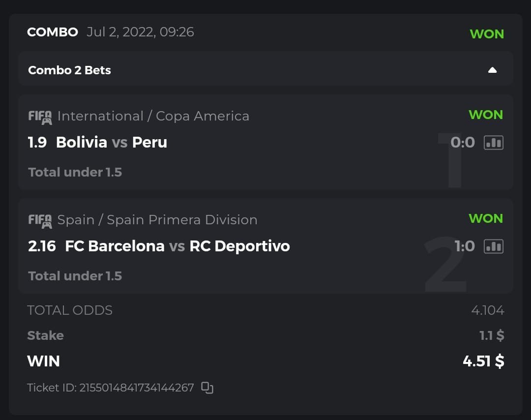The width and height of the screenshot is (531, 420).
Task: Click the ticket ID number text
Action: pos(137,388)
